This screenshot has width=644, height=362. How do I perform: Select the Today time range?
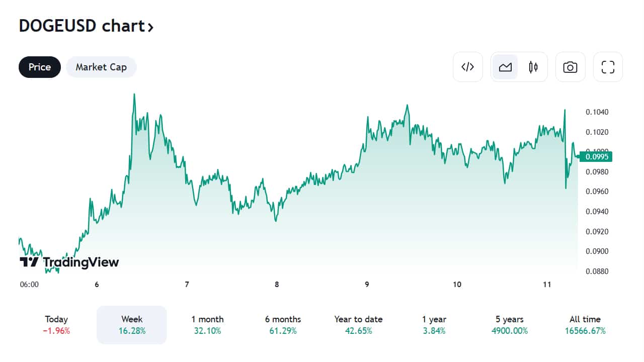click(56, 325)
